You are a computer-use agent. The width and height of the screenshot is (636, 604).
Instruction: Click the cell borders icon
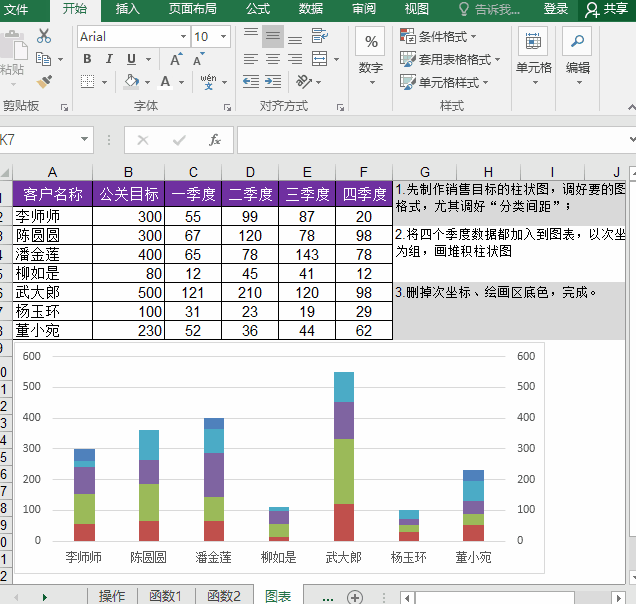tap(87, 82)
